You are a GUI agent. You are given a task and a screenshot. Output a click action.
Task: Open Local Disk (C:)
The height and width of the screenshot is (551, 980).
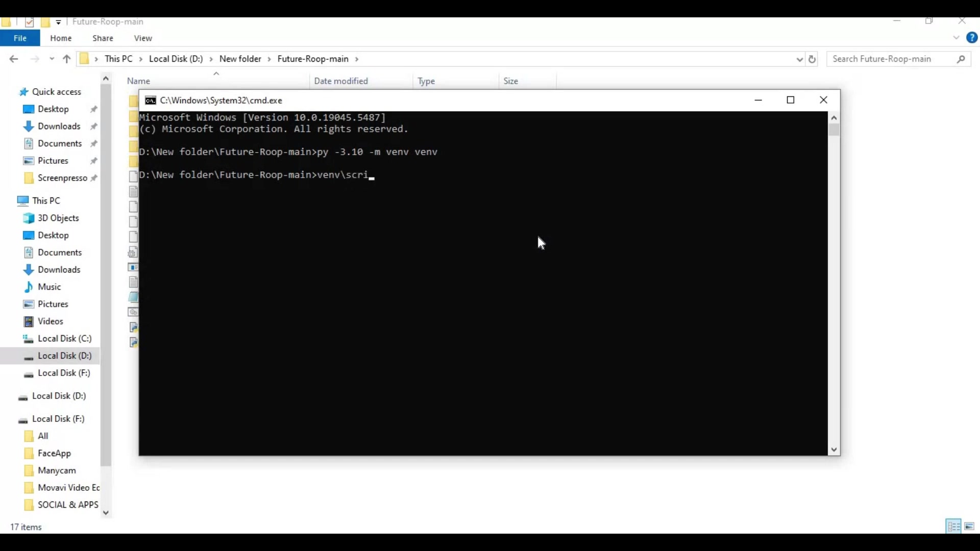pos(64,339)
